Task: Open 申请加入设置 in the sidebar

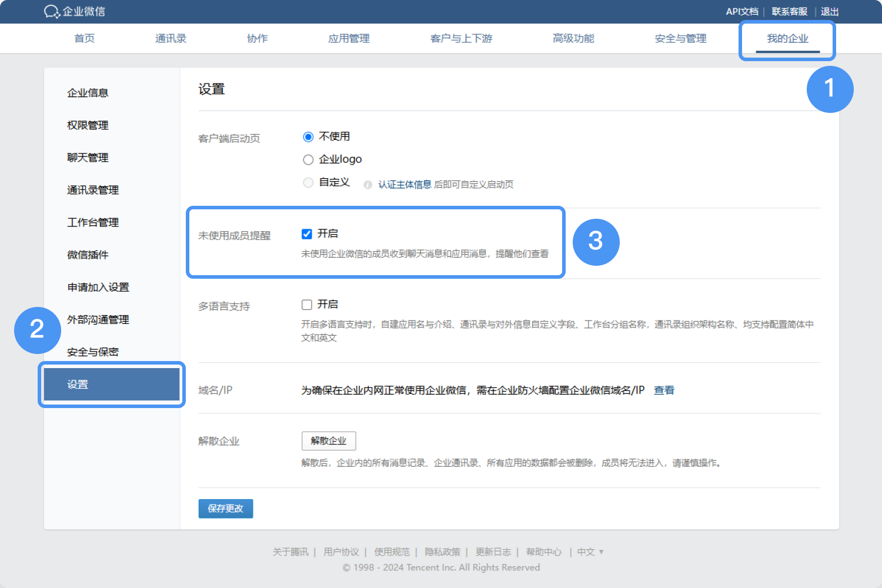Action: click(98, 287)
